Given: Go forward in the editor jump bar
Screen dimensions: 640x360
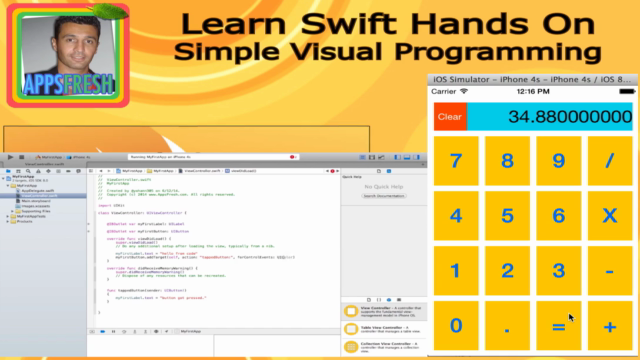Looking at the screenshot, I should click(x=109, y=171).
